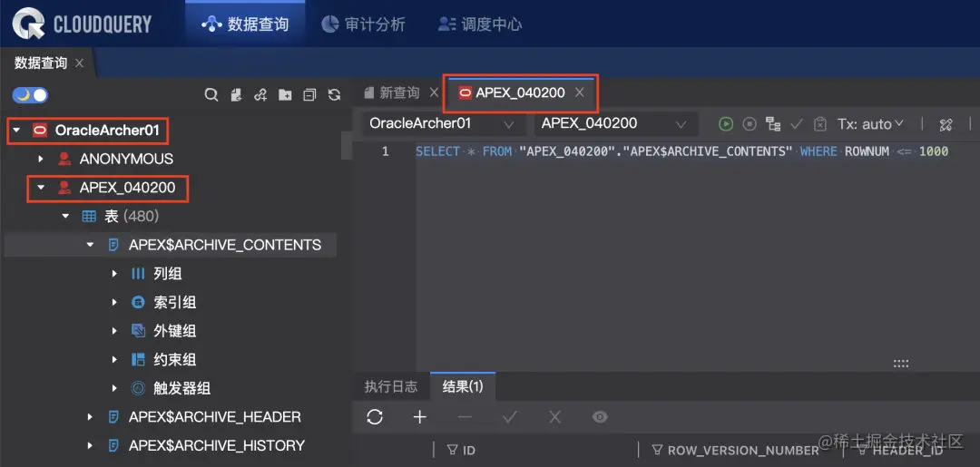This screenshot has height=467, width=980.
Task: Select the APEX$ARCHIVE_HEADER table label
Action: [x=215, y=417]
